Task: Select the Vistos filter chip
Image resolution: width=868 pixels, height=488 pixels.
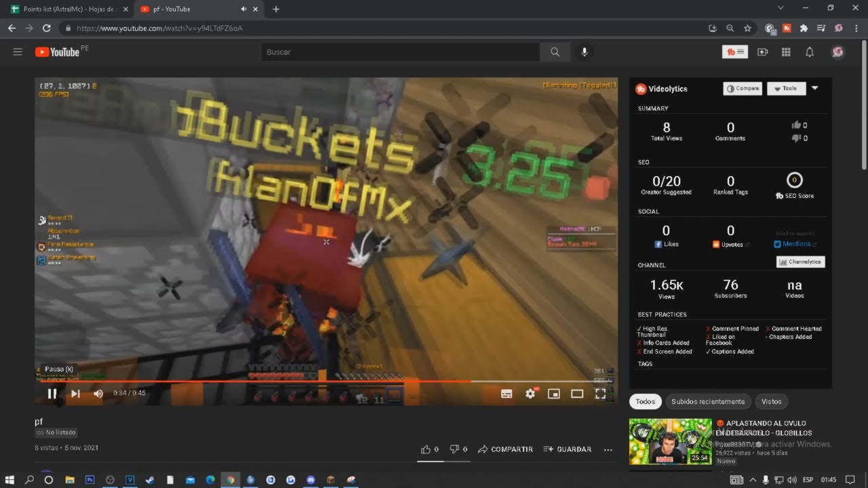Action: pyautogui.click(x=771, y=401)
